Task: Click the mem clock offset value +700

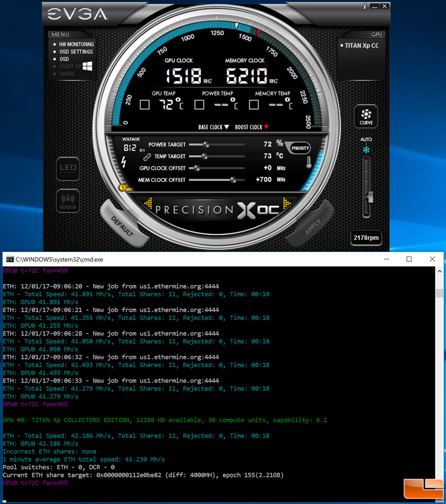Action: (x=264, y=180)
